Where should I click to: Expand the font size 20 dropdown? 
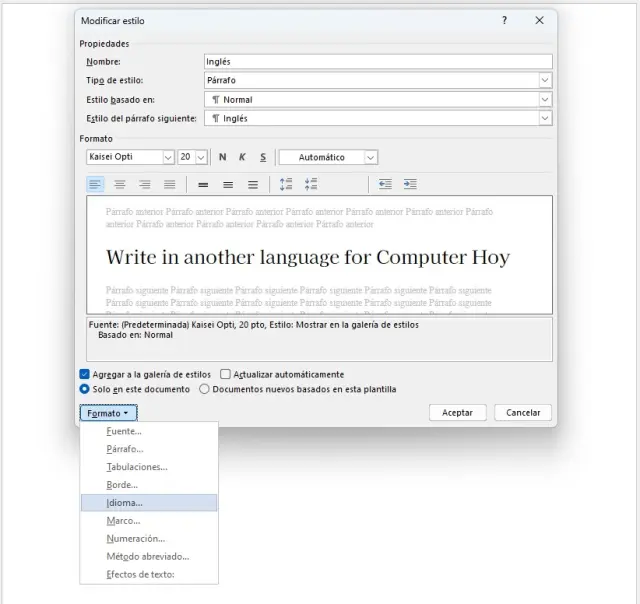201,157
